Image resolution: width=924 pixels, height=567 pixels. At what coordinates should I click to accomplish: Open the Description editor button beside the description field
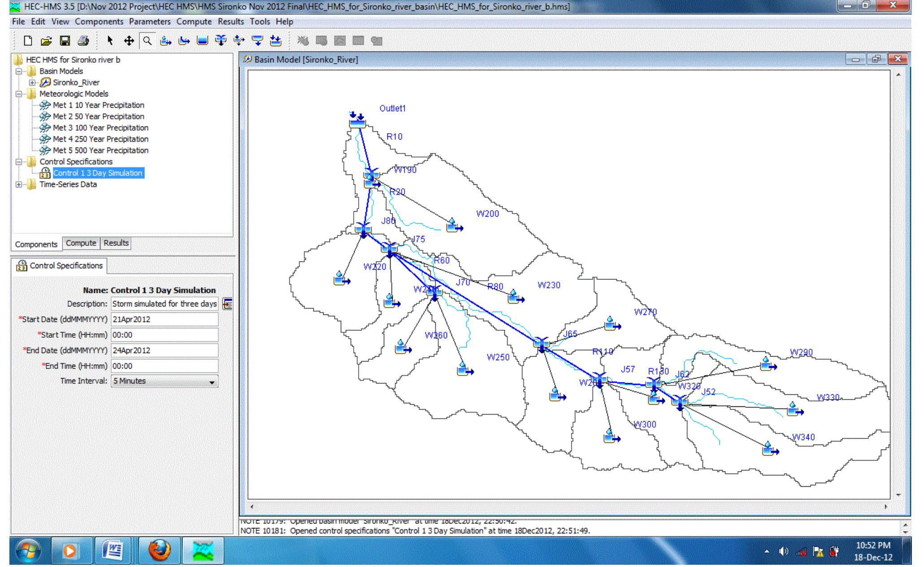(x=227, y=304)
